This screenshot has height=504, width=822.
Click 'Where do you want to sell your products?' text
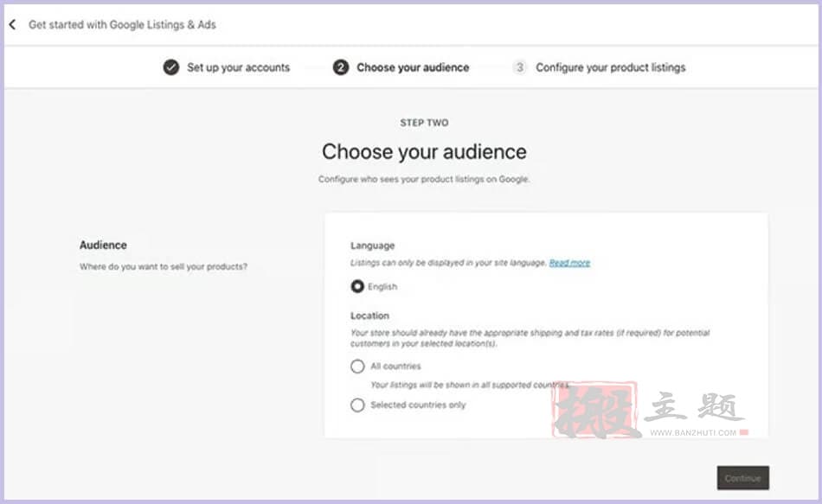click(x=164, y=266)
